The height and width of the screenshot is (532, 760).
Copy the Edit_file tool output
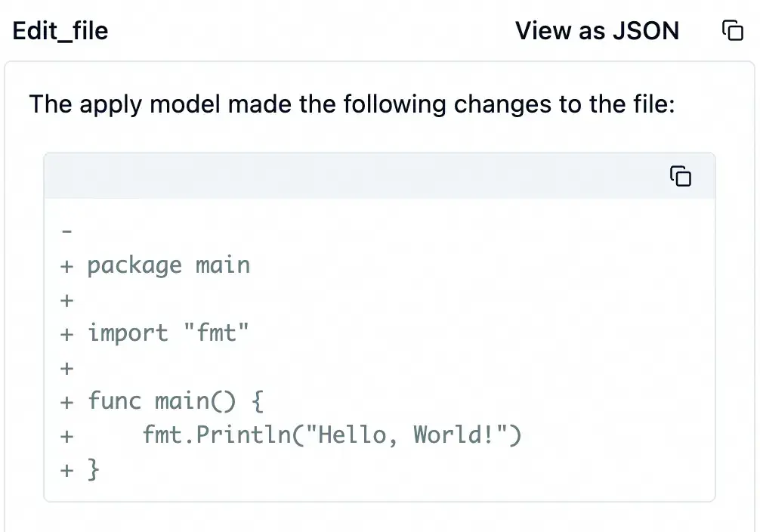click(x=733, y=30)
